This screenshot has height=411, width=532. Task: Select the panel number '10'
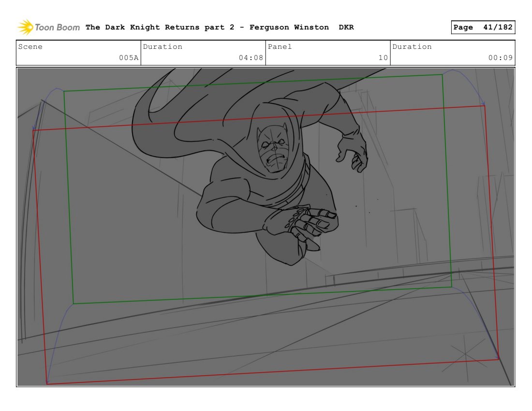[x=383, y=58]
